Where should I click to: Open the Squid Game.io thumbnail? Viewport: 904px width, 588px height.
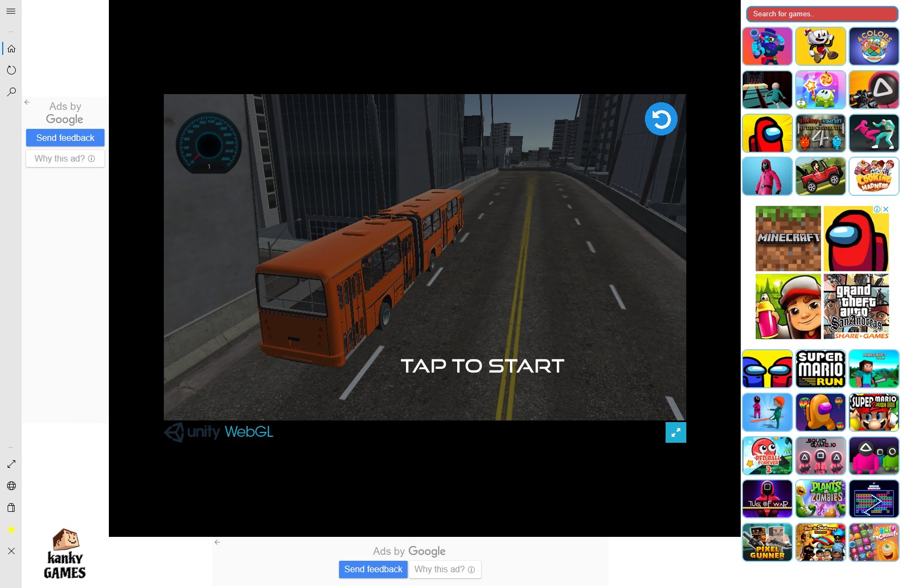coord(820,456)
